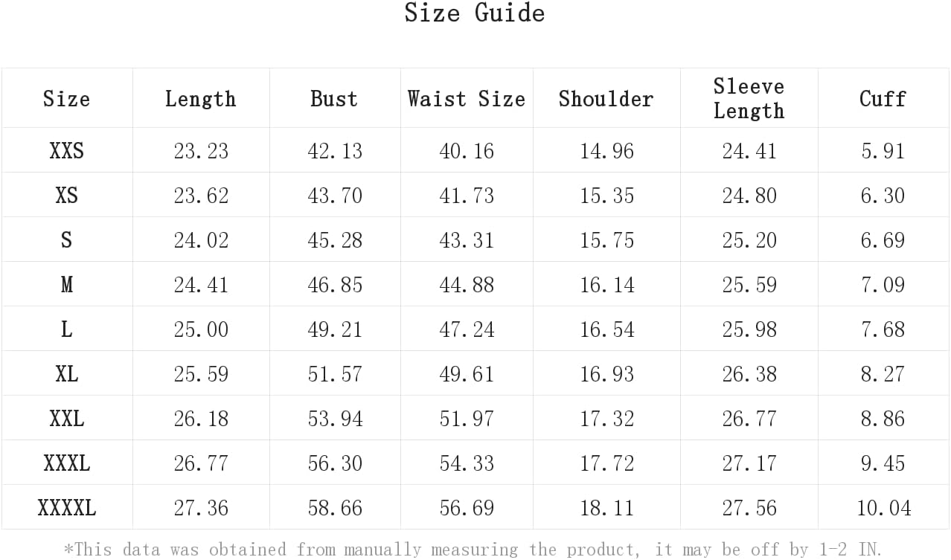The width and height of the screenshot is (951, 560).
Task: Click the Bust column header
Action: [334, 99]
